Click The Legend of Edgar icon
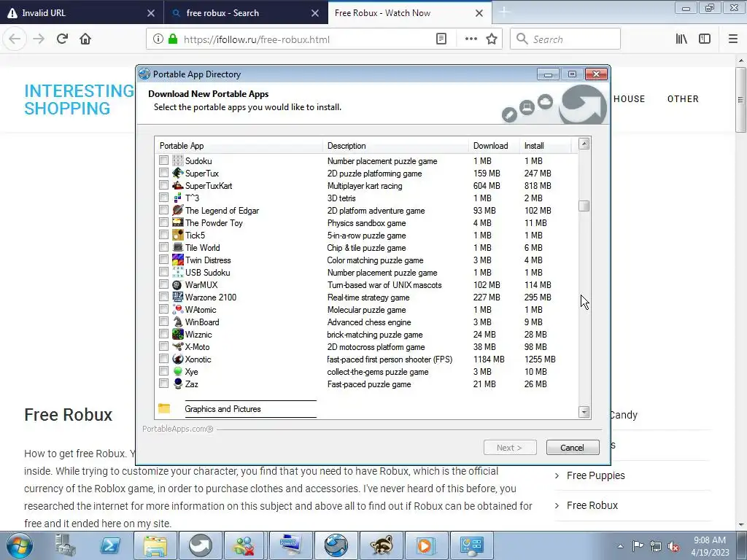This screenshot has width=747, height=560. pos(178,210)
